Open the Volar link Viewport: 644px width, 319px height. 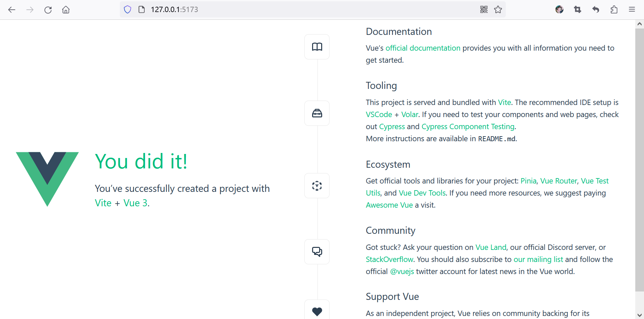410,114
